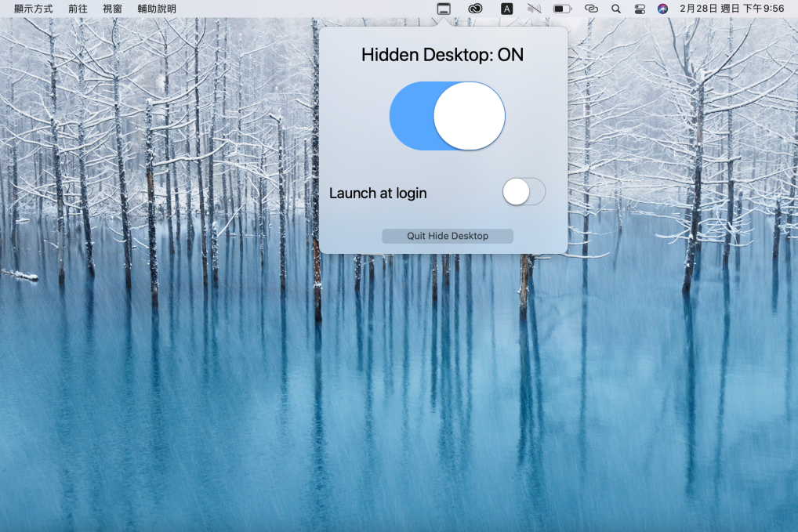Click the input source "A" menu bar icon
This screenshot has height=532, width=798.
(x=506, y=9)
